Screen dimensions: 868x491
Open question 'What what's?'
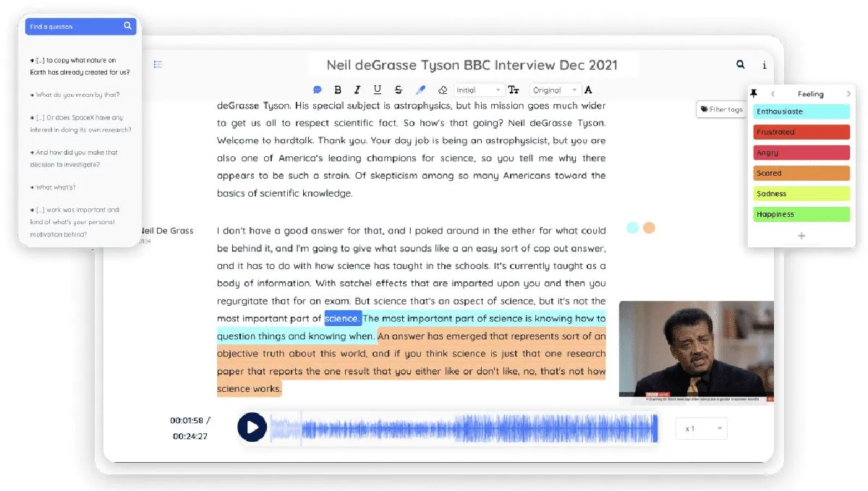[x=53, y=187]
